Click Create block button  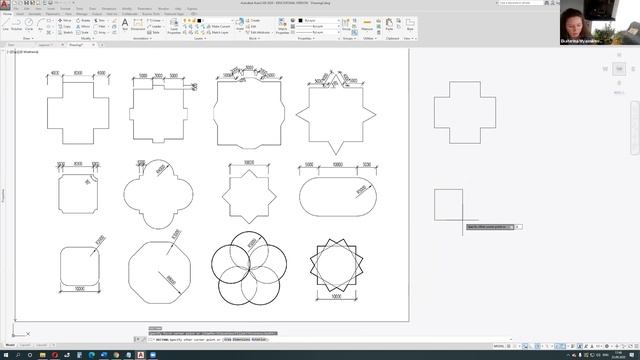pos(253,20)
